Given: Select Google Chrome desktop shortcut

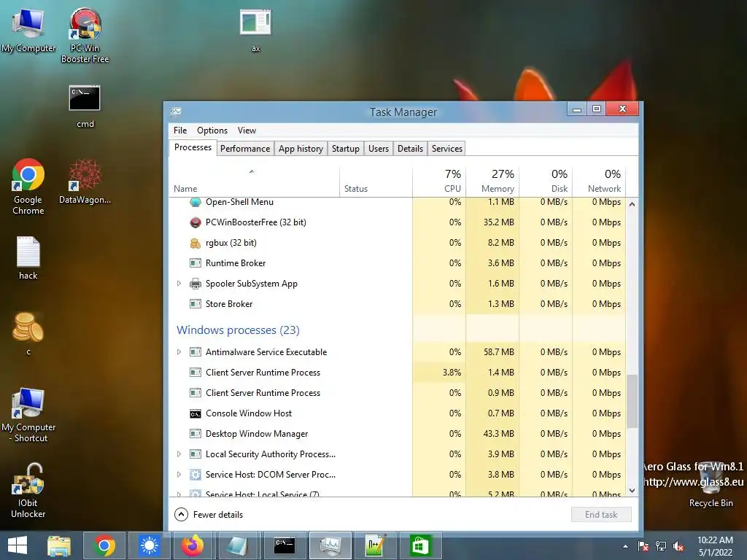Looking at the screenshot, I should tap(28, 187).
